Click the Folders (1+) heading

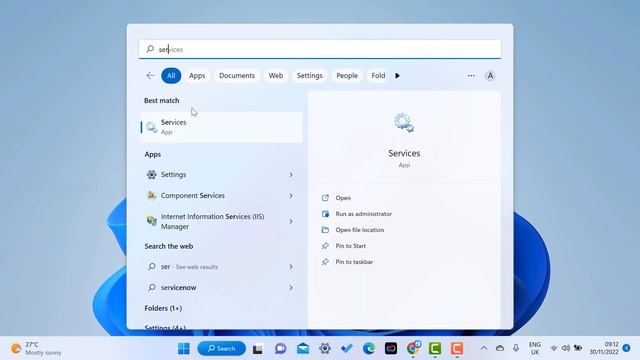click(163, 308)
